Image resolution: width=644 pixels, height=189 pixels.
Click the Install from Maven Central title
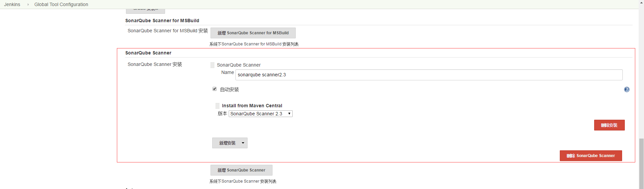252,106
